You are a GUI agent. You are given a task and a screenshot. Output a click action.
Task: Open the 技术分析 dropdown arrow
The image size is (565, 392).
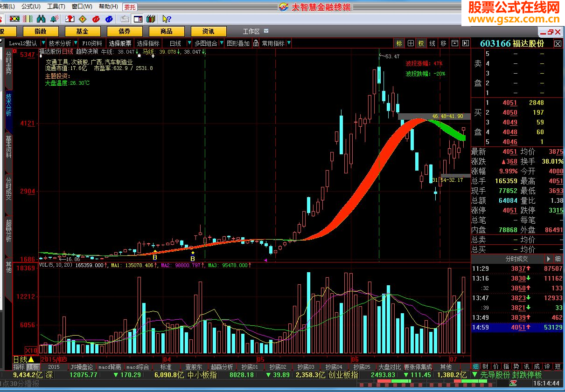76,43
